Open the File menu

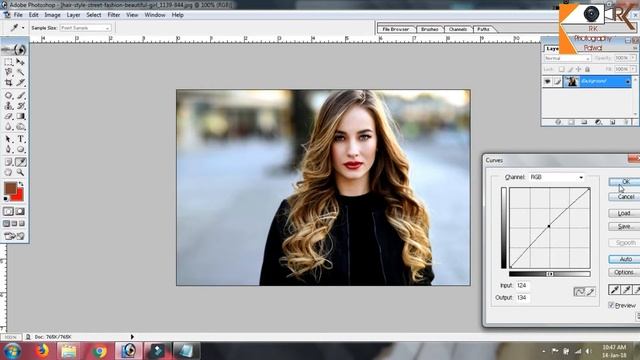(18, 15)
